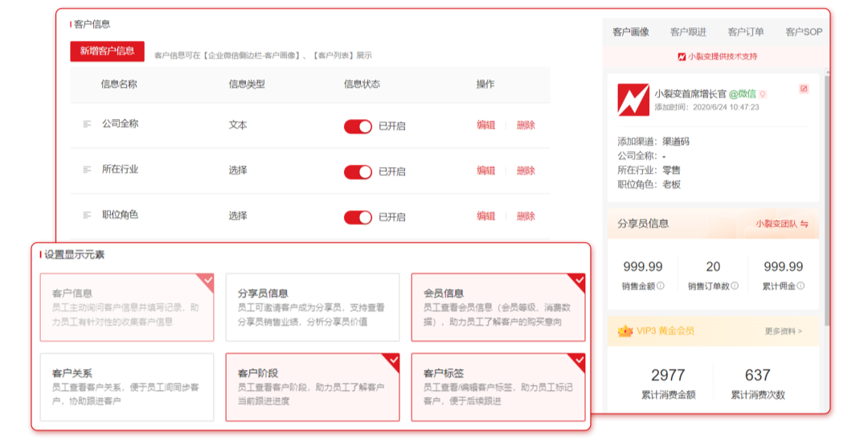This screenshot has width=868, height=440.
Task: Click the crown icon beside VIP3 黄金会员
Action: pos(624,331)
